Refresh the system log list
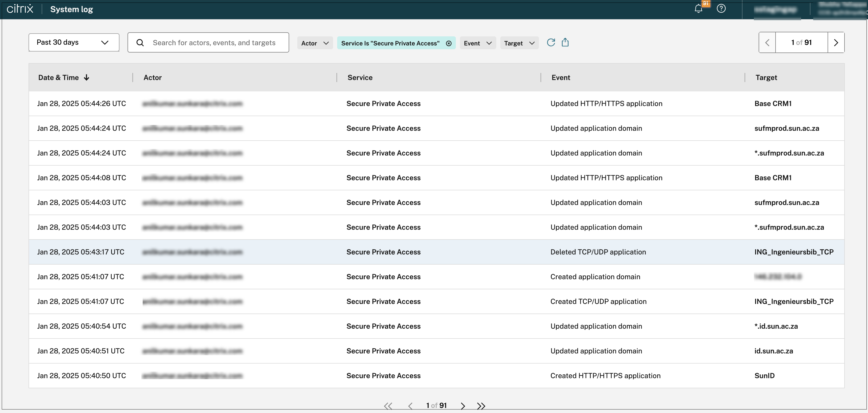Viewport: 868px width, 413px height. pyautogui.click(x=551, y=42)
